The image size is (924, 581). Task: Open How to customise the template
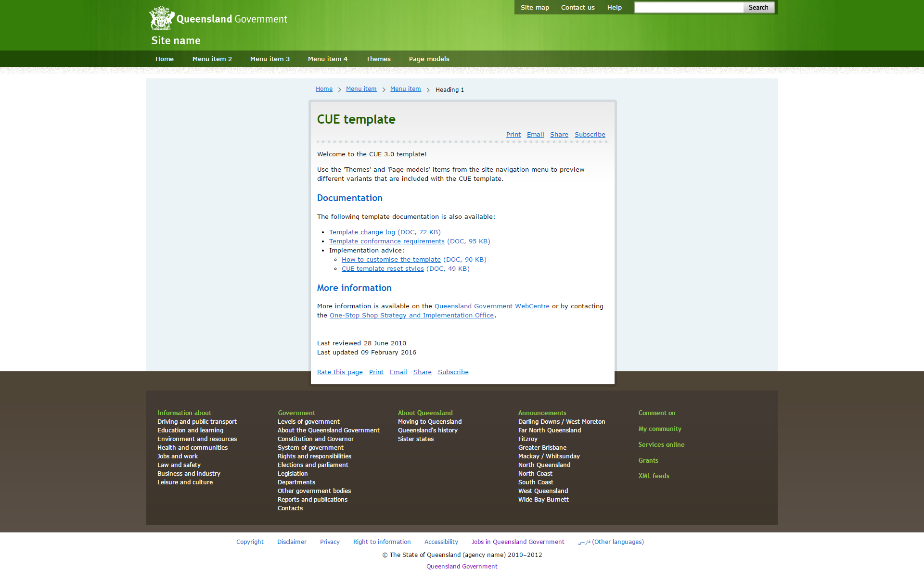click(x=391, y=260)
